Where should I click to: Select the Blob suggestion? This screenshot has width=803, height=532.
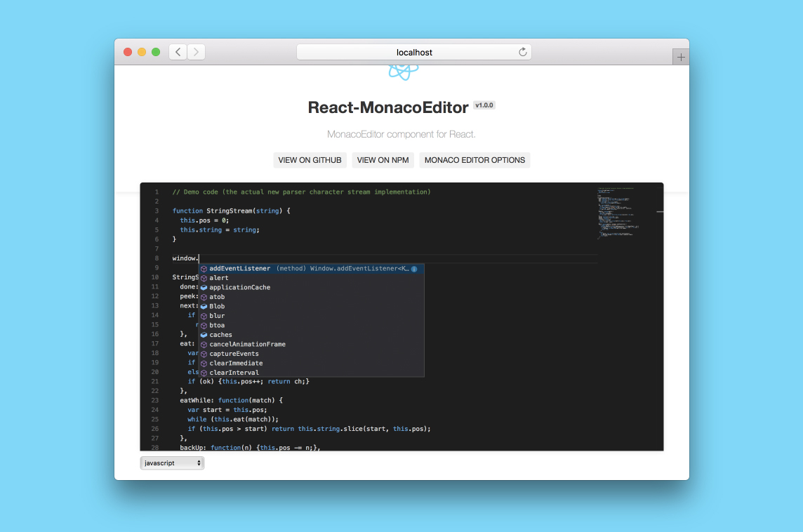coord(312,306)
